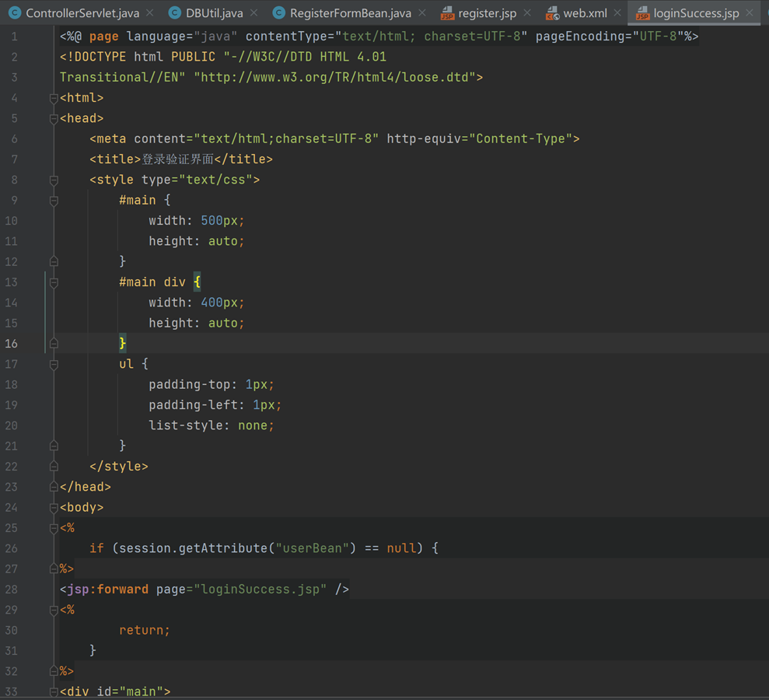Click the 'return;' statement on line 30
Screen dimensions: 769x700
pos(145,630)
